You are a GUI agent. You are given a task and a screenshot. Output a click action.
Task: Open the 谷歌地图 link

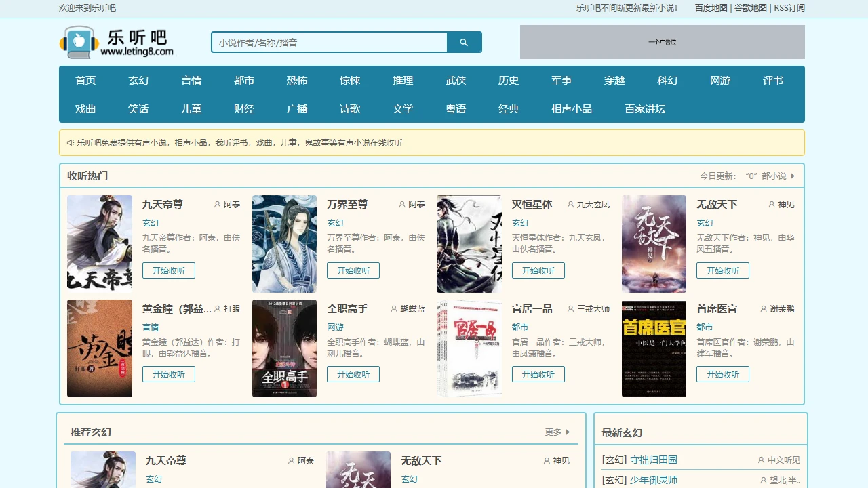tap(751, 8)
